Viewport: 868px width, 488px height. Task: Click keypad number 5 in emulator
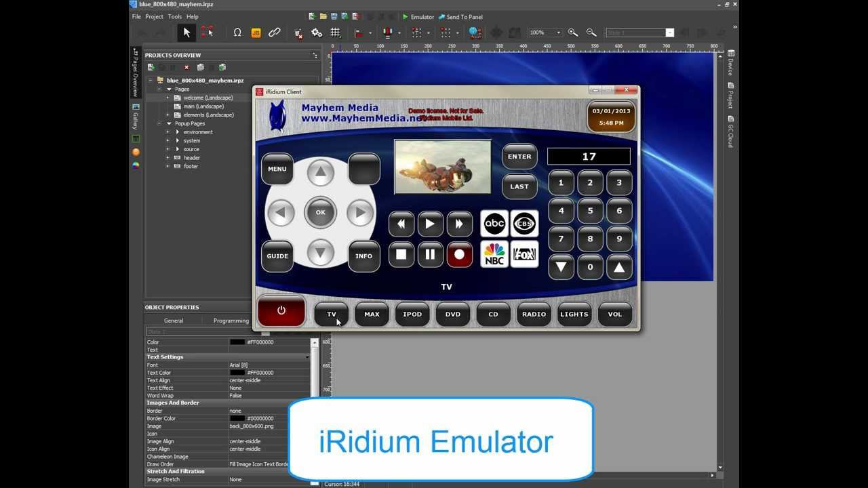[590, 211]
